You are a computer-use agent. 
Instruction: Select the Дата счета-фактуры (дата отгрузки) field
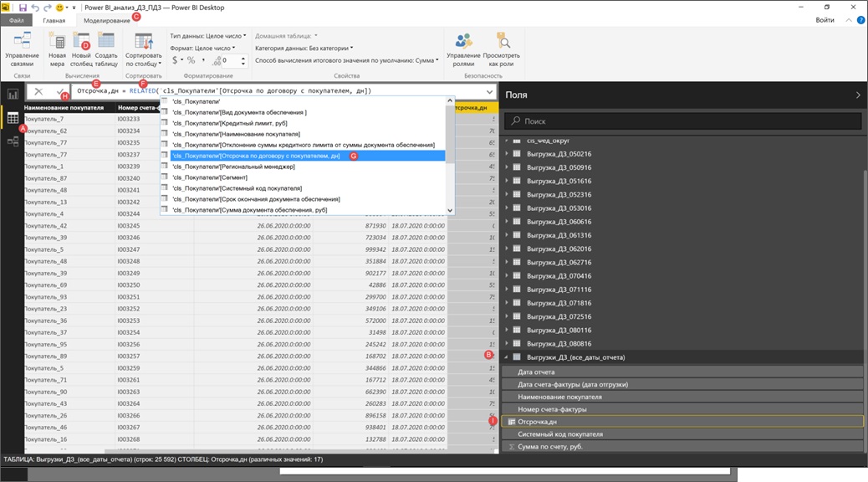point(682,384)
